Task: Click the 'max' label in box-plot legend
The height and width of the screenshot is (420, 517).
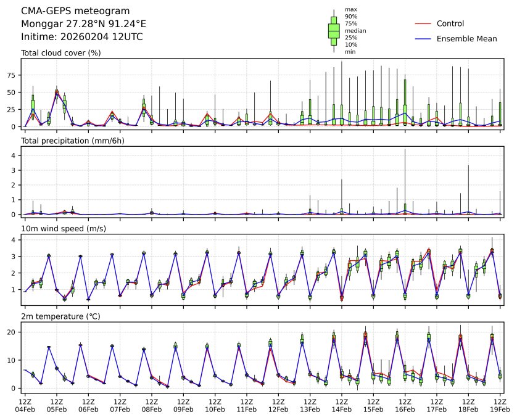Action: pyautogui.click(x=350, y=10)
